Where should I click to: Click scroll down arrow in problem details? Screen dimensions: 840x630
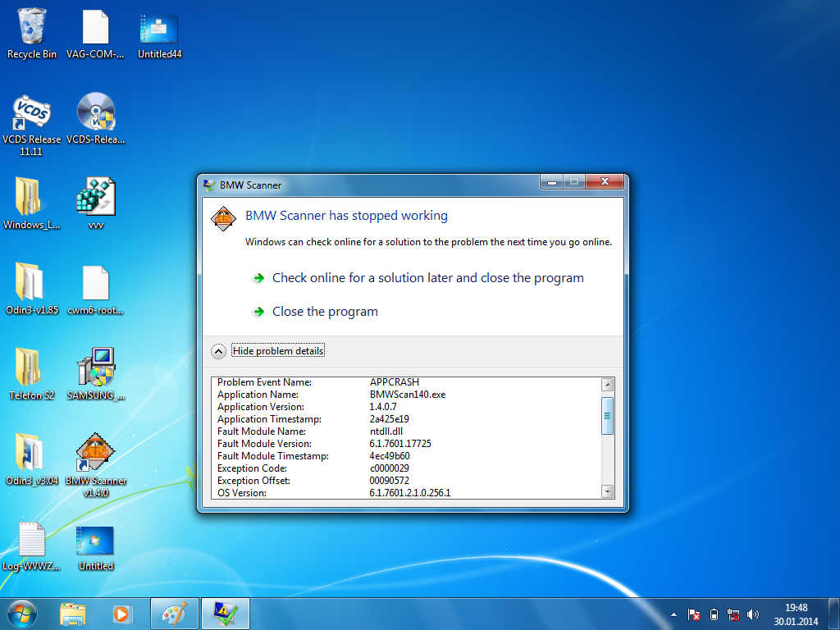click(607, 491)
